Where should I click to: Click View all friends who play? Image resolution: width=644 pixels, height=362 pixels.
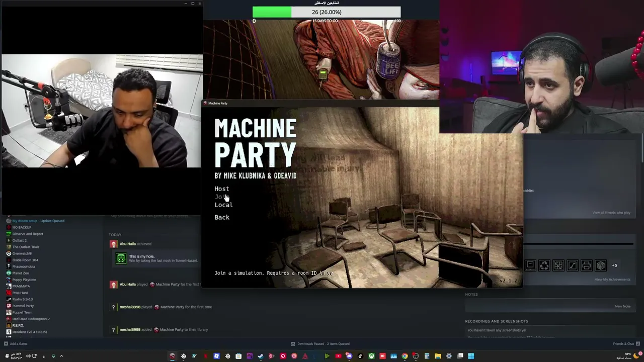(x=611, y=213)
